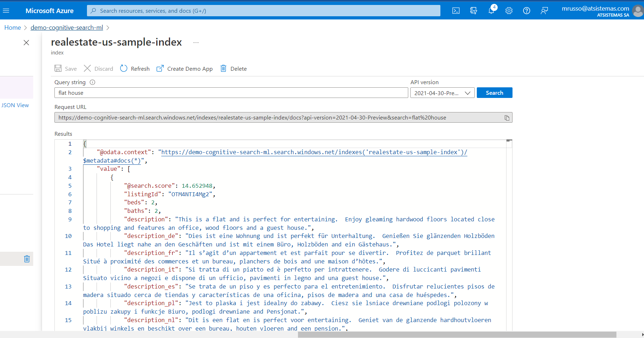Run the query with Search button
Image resolution: width=644 pixels, height=338 pixels.
494,93
